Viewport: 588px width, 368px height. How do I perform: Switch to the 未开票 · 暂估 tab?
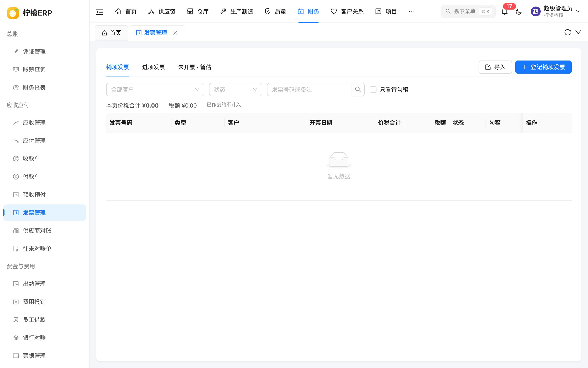point(194,67)
